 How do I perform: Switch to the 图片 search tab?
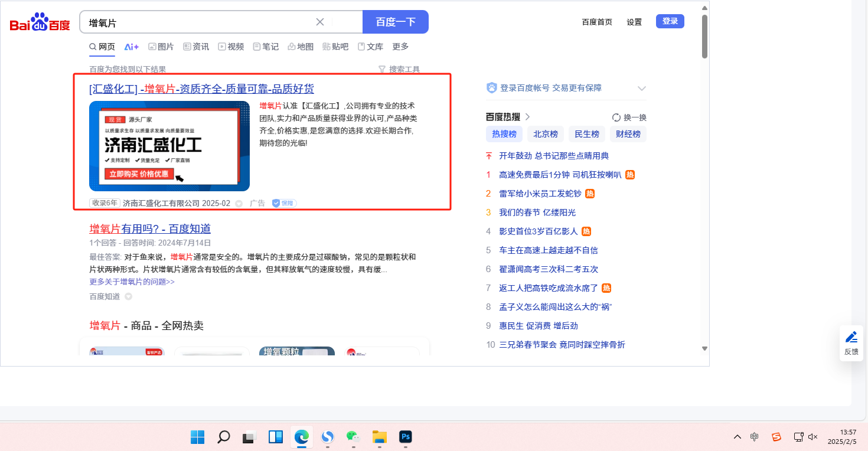coord(161,47)
